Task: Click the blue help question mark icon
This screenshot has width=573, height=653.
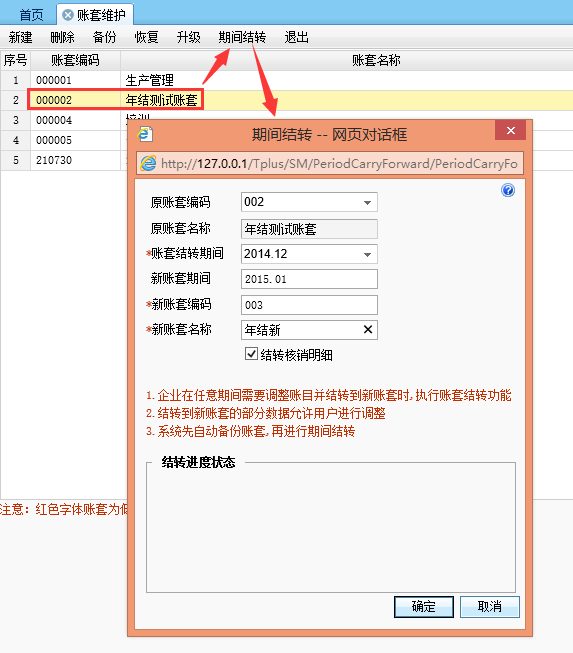Action: pyautogui.click(x=508, y=190)
